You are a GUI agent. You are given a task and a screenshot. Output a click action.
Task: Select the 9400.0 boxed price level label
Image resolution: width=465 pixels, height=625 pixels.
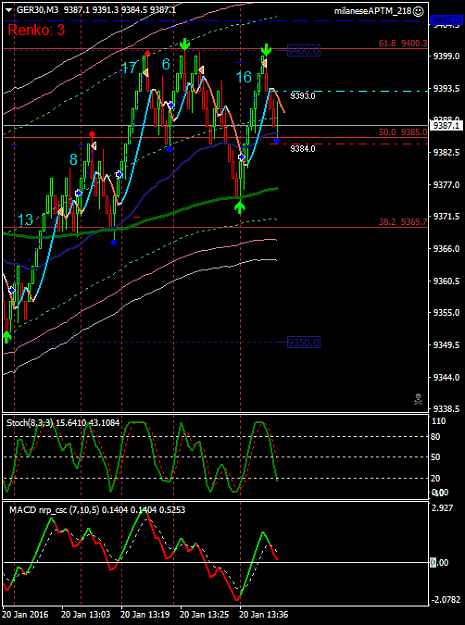pyautogui.click(x=304, y=51)
